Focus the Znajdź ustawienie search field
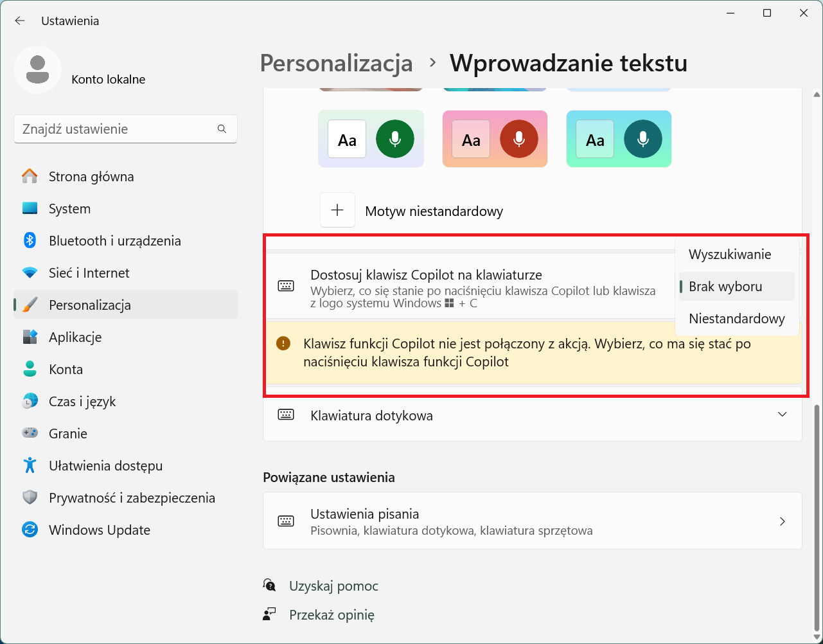Screen dimensions: 823x644 click(125, 129)
